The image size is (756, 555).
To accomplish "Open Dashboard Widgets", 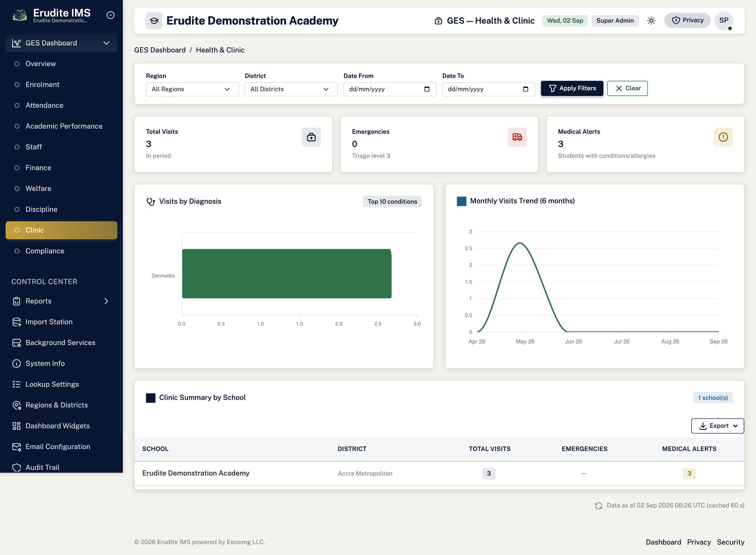I will [61, 426].
